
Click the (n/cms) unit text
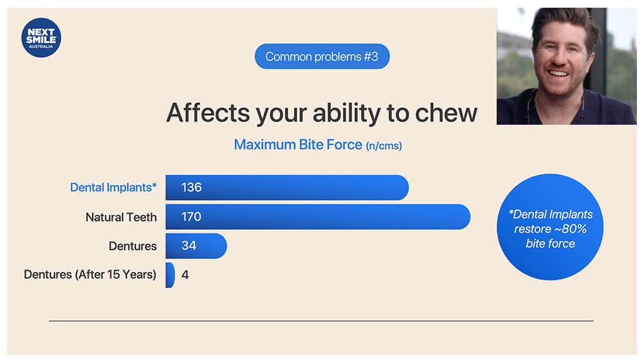tap(384, 146)
